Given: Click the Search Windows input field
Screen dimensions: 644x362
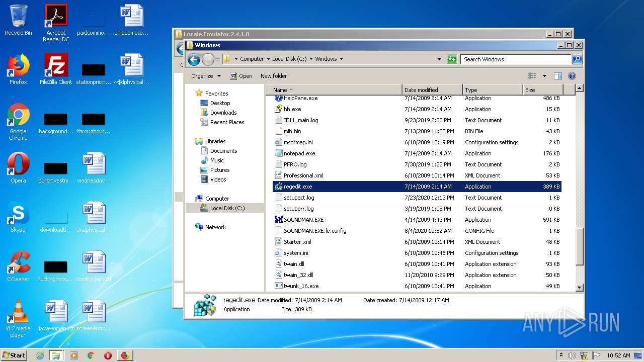Looking at the screenshot, I should 516,59.
